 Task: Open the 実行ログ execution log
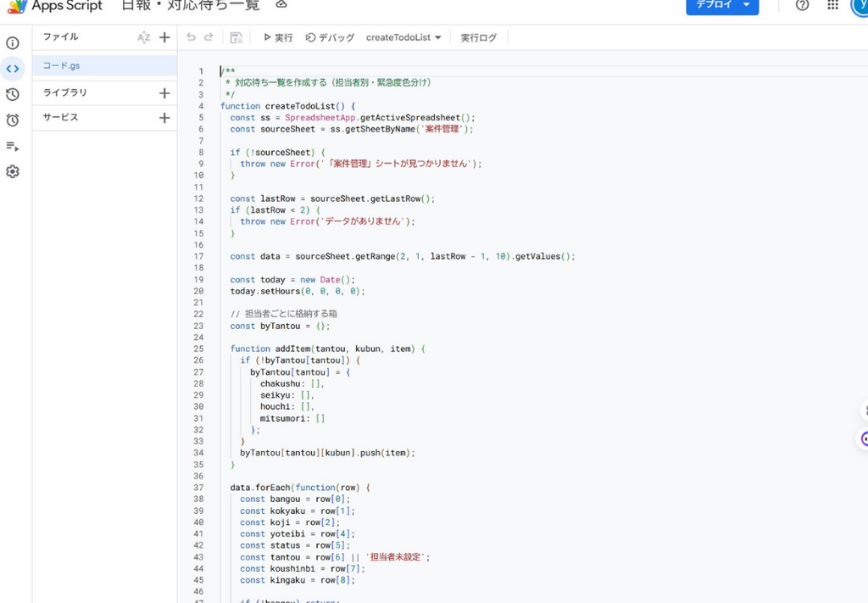tap(479, 37)
